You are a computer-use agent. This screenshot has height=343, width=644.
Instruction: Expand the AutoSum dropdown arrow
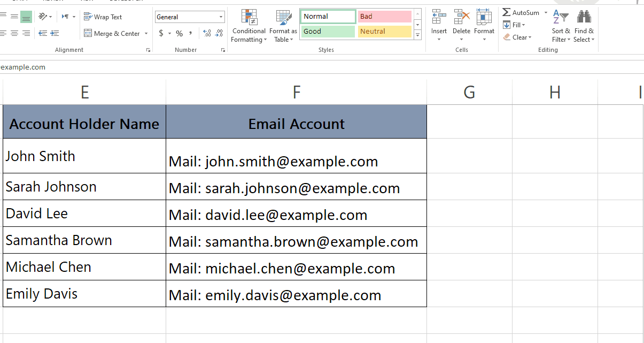click(546, 12)
